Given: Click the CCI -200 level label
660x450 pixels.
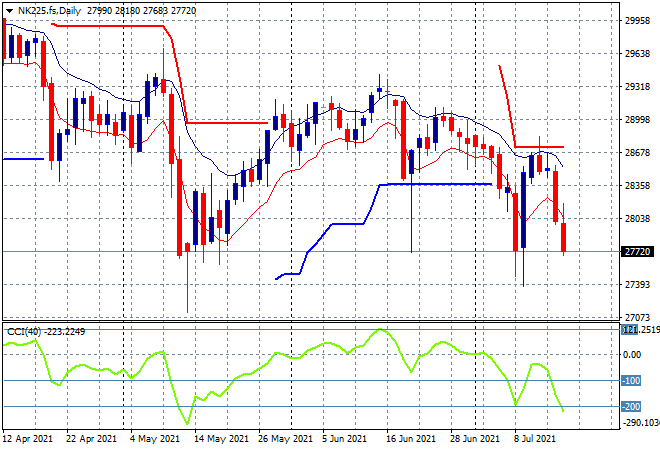Looking at the screenshot, I should tap(631, 407).
